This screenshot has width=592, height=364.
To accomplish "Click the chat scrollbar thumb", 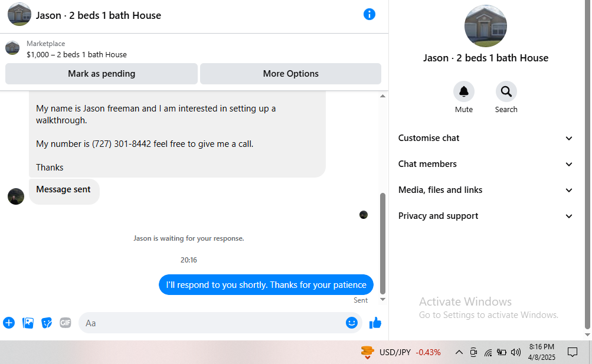I will [382, 244].
